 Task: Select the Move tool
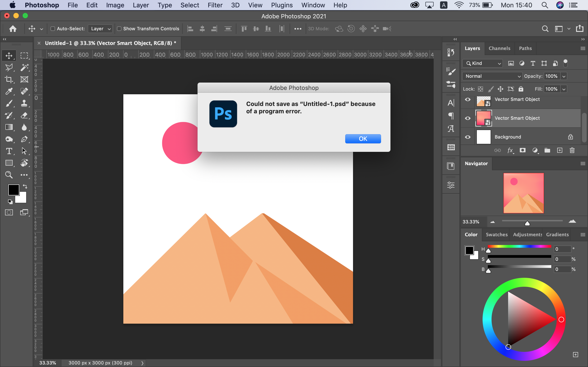[9, 55]
